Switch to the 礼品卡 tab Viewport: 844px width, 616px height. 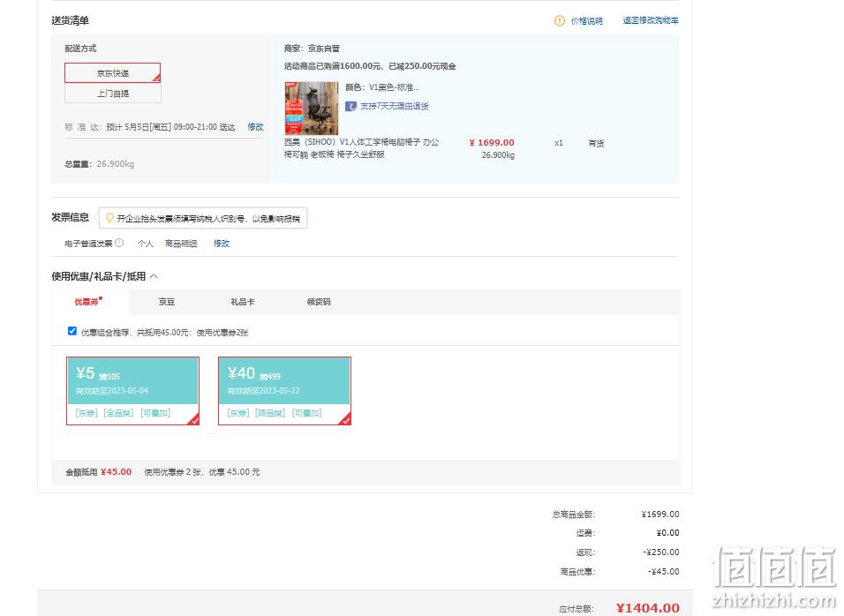coord(242,302)
